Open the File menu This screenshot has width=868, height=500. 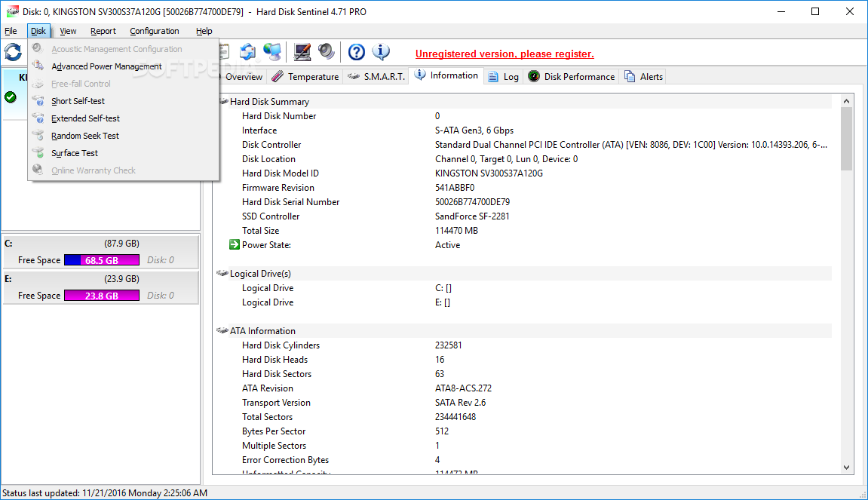[11, 31]
